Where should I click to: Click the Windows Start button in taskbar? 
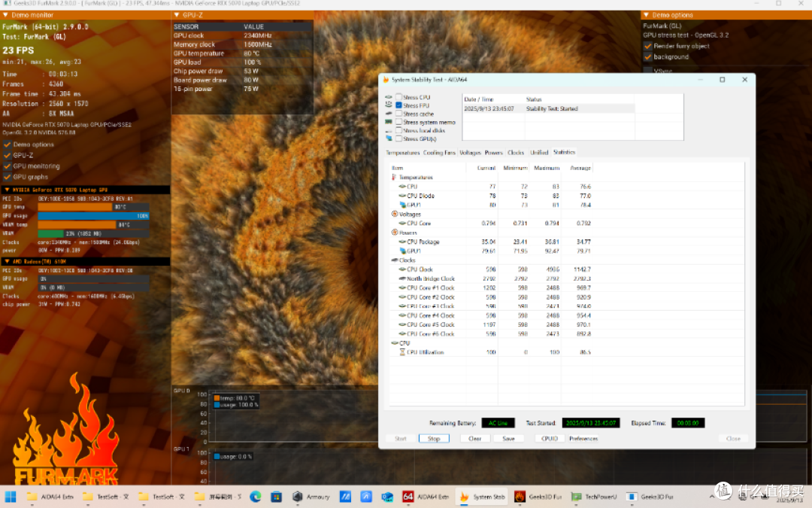(11, 497)
